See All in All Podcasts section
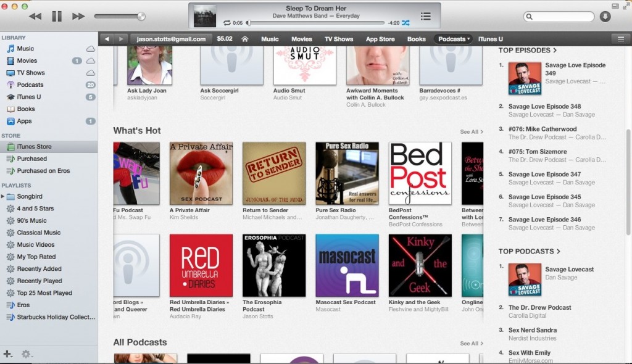Image resolution: width=632 pixels, height=364 pixels. click(x=471, y=344)
